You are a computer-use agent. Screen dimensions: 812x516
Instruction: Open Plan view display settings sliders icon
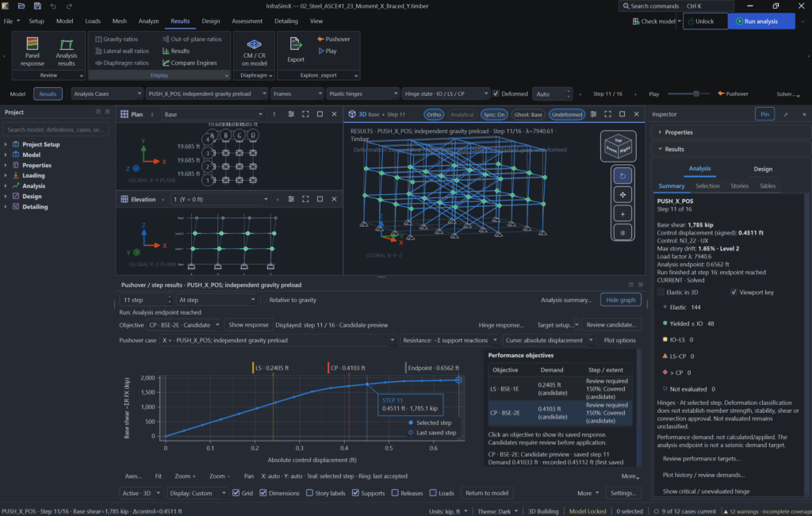(291, 114)
